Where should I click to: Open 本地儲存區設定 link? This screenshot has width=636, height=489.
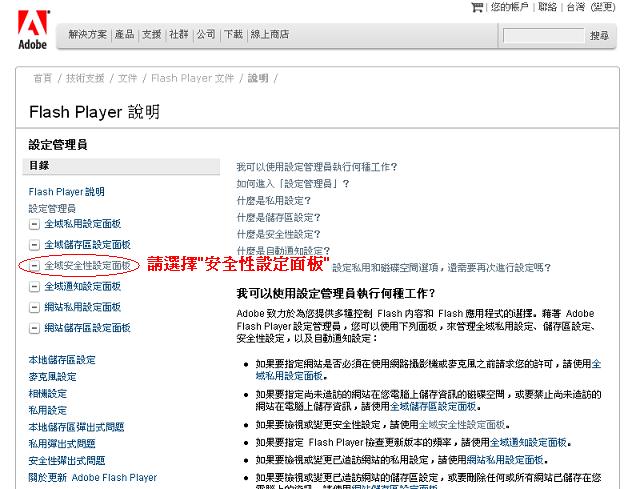pyautogui.click(x=62, y=360)
